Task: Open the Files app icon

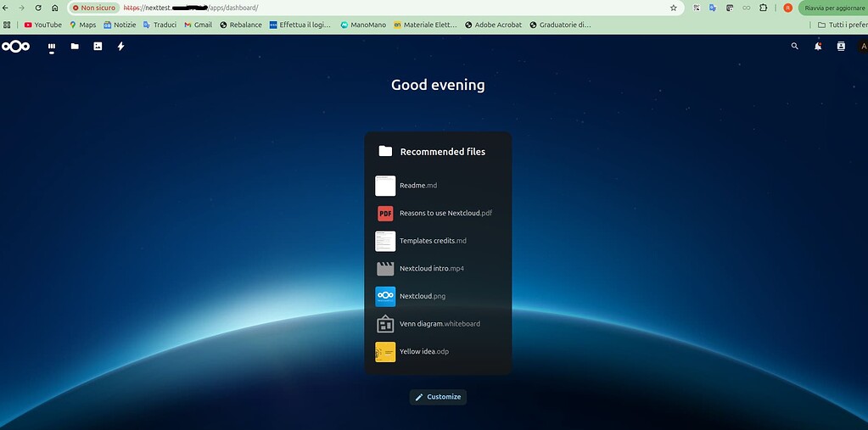Action: point(75,47)
